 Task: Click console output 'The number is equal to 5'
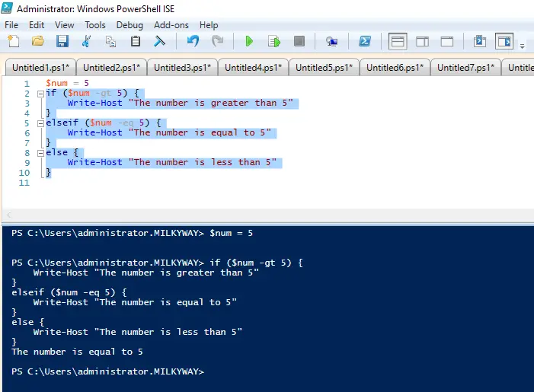tap(77, 352)
